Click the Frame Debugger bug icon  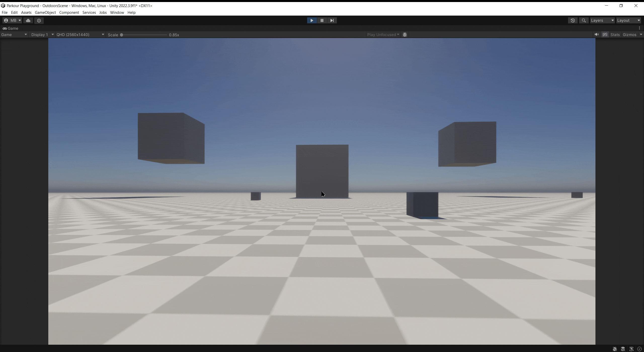pyautogui.click(x=405, y=35)
